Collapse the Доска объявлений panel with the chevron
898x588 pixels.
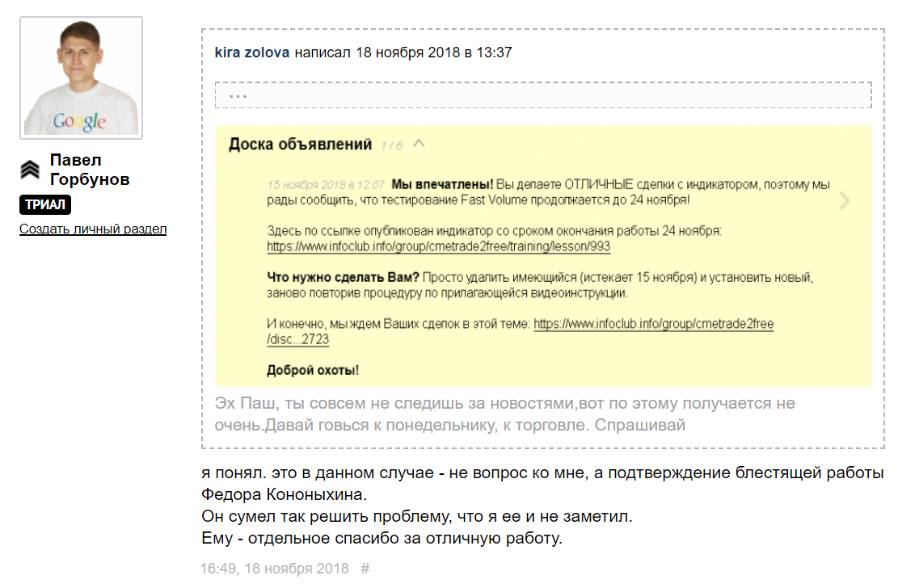pos(419,144)
